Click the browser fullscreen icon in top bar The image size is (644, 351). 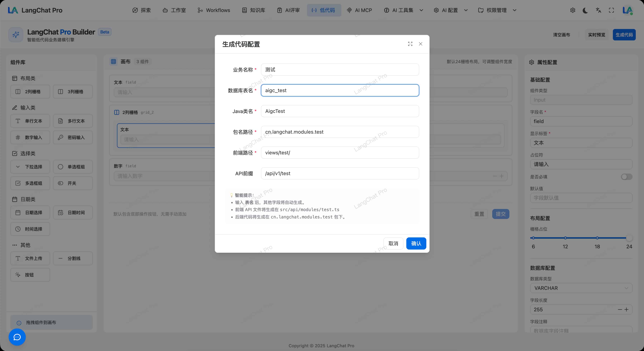tap(611, 10)
